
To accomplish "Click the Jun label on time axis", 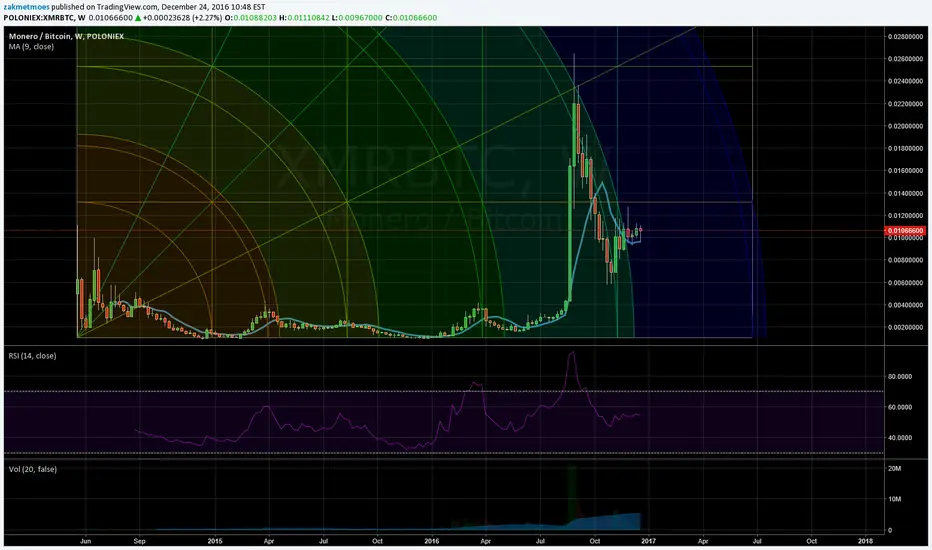I will (x=86, y=541).
